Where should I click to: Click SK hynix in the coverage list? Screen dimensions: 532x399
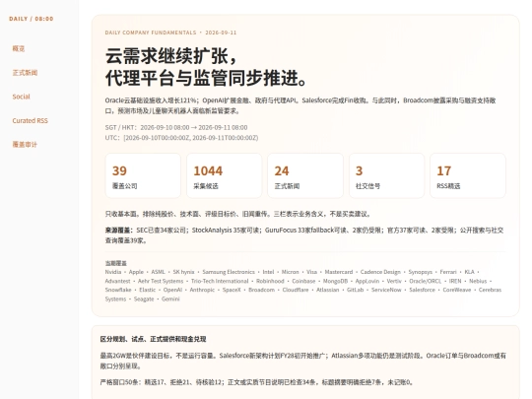[x=183, y=272]
